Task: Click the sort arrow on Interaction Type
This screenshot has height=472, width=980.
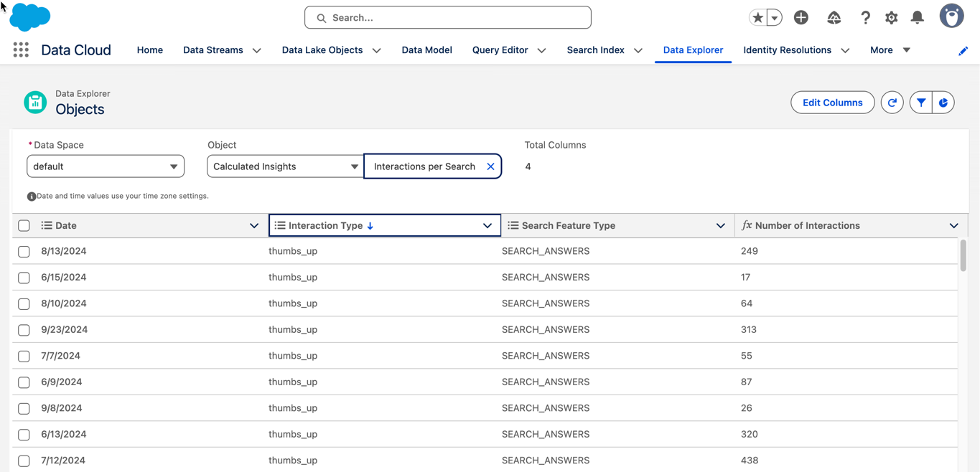Action: [370, 226]
